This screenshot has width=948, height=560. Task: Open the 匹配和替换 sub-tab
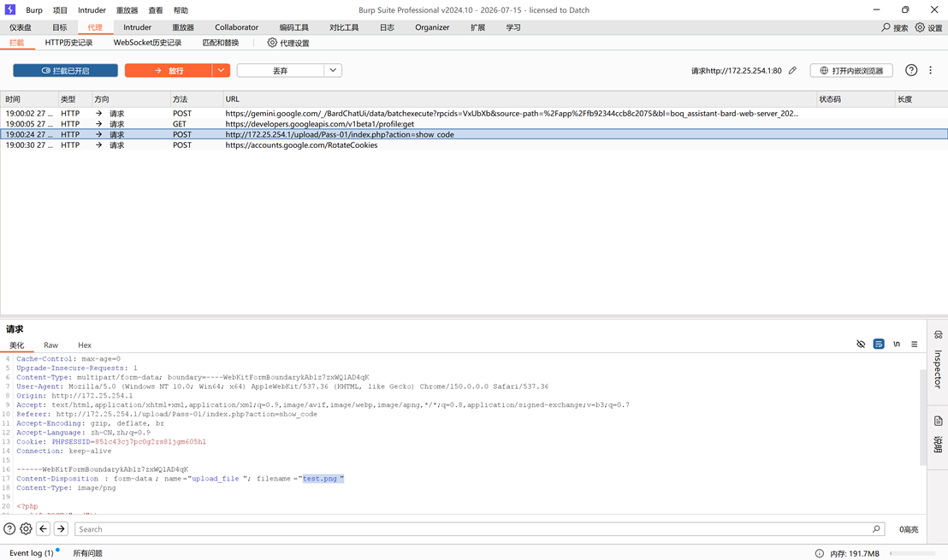[221, 42]
